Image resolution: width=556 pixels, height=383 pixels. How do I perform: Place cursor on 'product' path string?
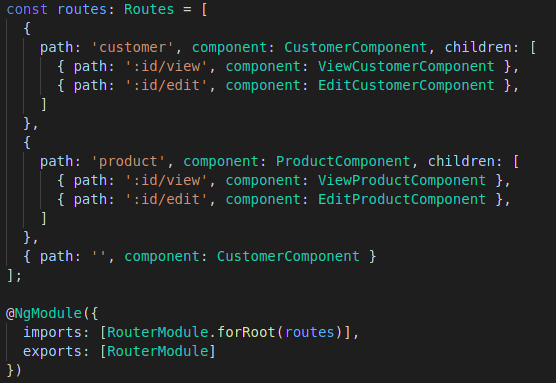pos(128,161)
